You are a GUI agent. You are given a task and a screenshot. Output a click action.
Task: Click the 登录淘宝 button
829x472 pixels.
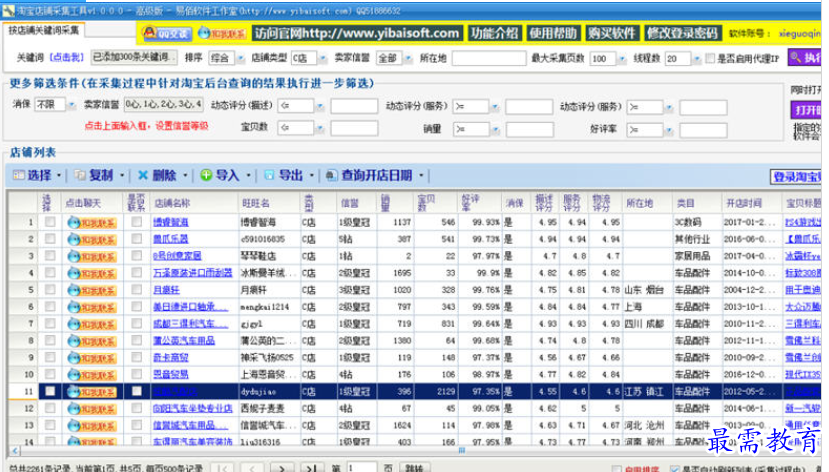coord(796,177)
